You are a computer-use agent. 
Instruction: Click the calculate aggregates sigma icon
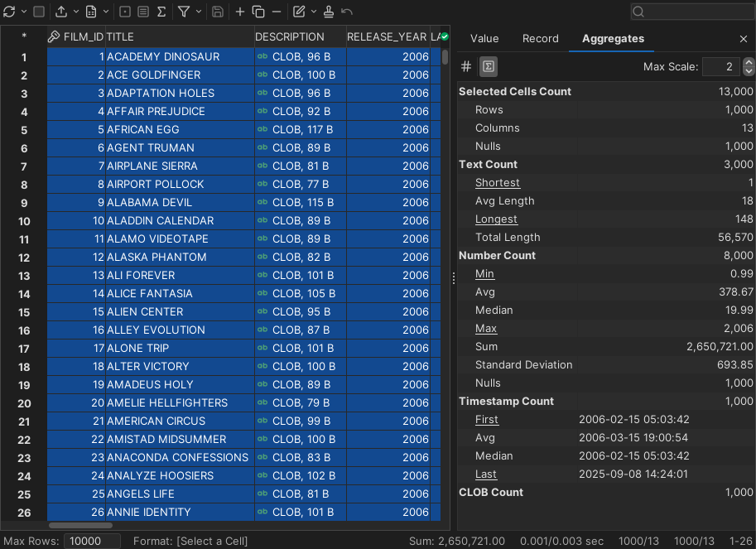pos(161,12)
